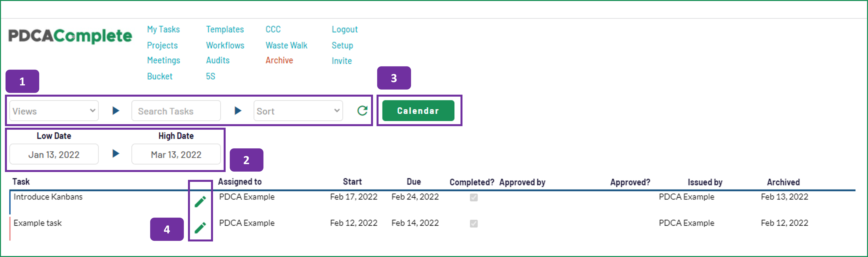This screenshot has height=257, width=868.
Task: Open the Waste Walk page
Action: click(x=287, y=45)
